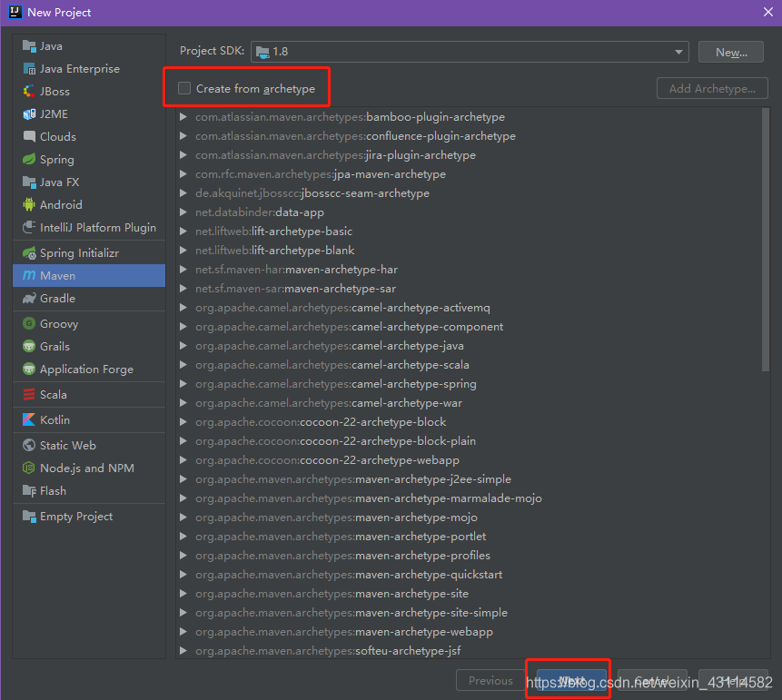The image size is (782, 700).
Task: Select the Spring leaf icon
Action: pos(29,160)
